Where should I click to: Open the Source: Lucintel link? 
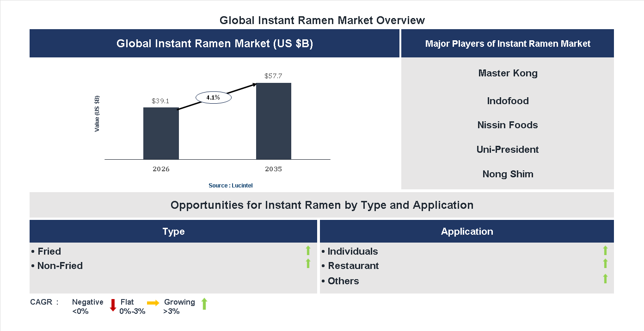click(x=230, y=185)
